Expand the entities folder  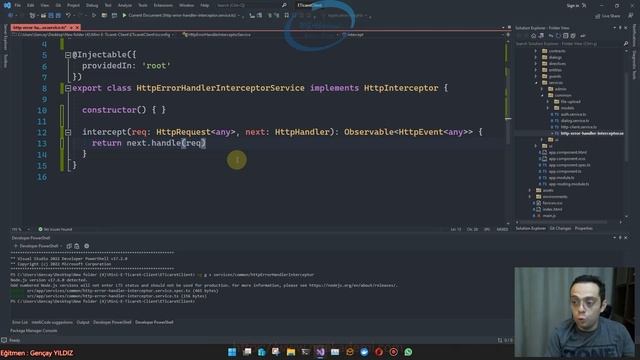tap(536, 70)
